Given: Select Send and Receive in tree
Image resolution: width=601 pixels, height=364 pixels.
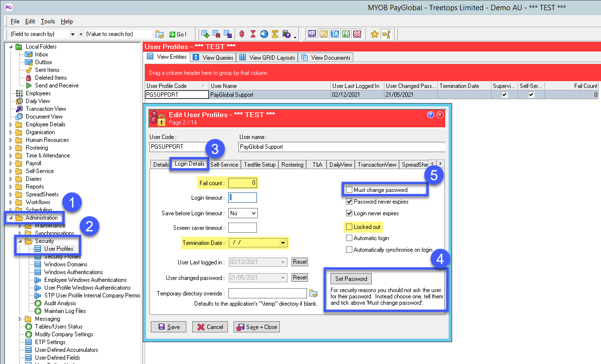Looking at the screenshot, I should click(x=56, y=86).
